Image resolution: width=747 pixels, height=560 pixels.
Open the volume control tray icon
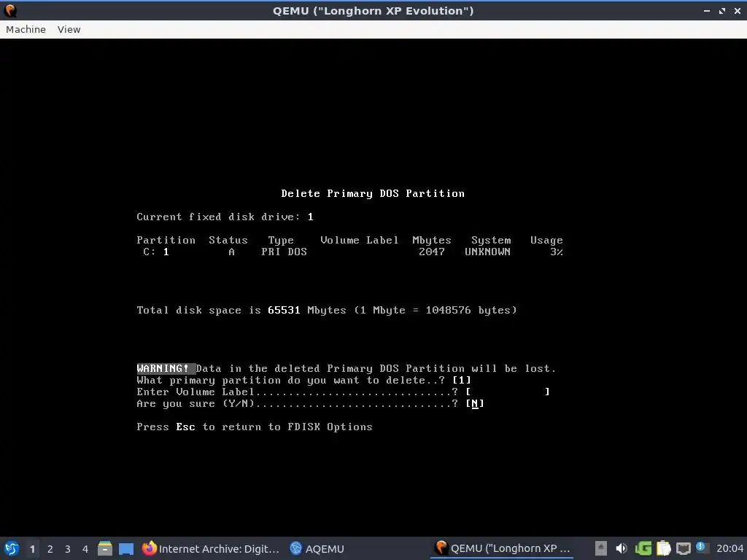[x=622, y=548]
